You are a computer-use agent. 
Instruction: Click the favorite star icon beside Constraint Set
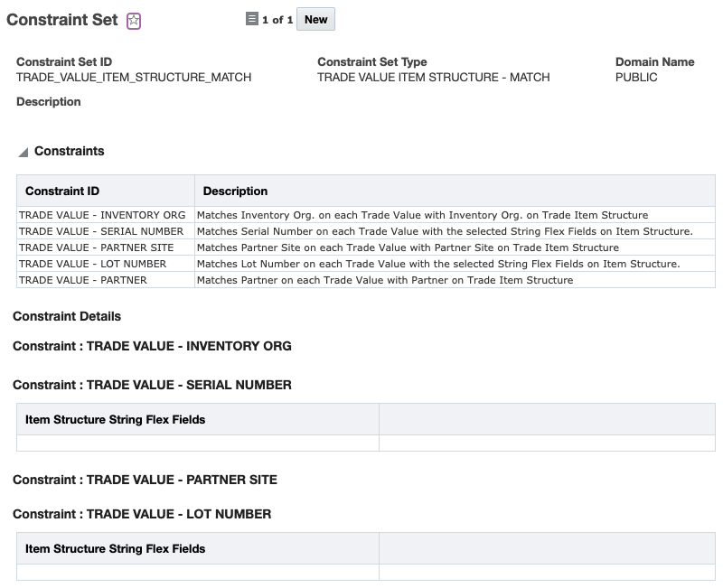134,21
